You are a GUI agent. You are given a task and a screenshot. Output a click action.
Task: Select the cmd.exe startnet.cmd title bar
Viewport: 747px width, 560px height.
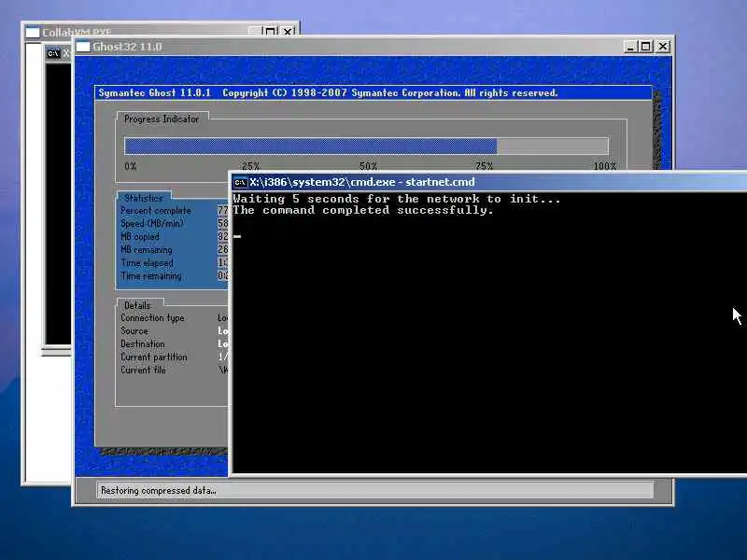(x=488, y=182)
